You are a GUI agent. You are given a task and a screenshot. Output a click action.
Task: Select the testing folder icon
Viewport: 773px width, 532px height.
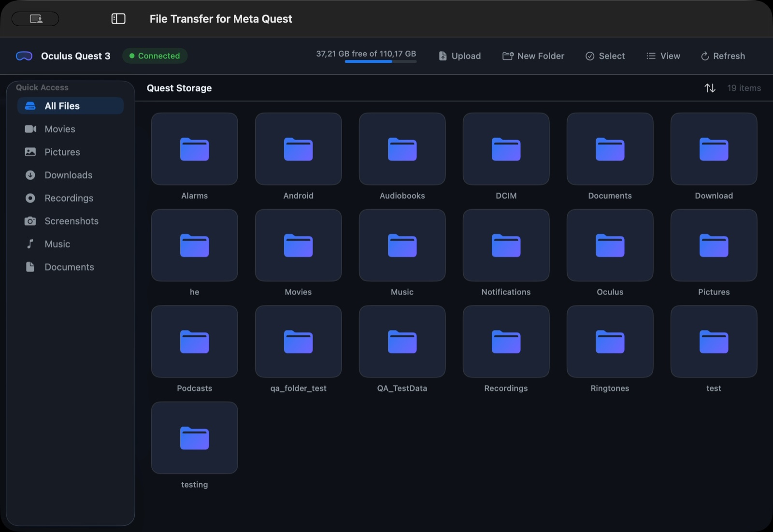194,438
